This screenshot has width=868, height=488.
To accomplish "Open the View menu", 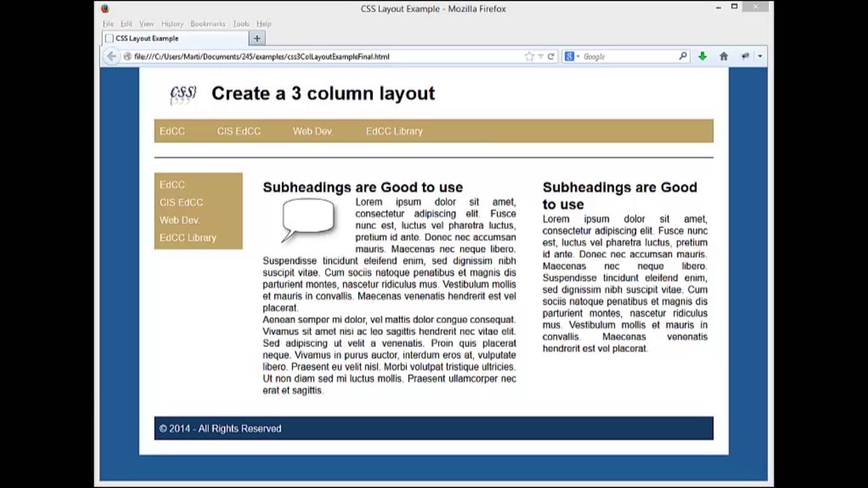I will coord(146,24).
